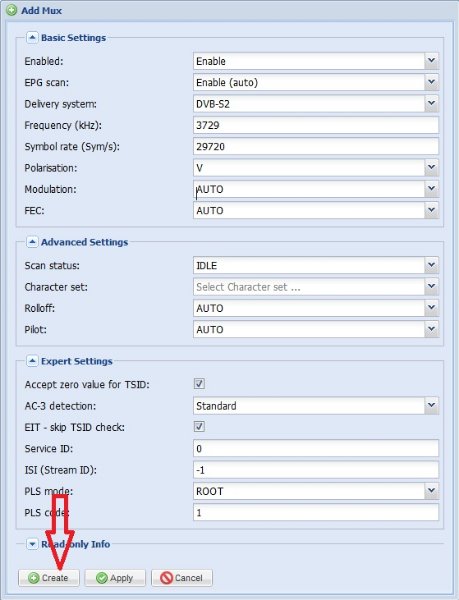
Task: Expand the Read-only Info section
Action: point(32,544)
